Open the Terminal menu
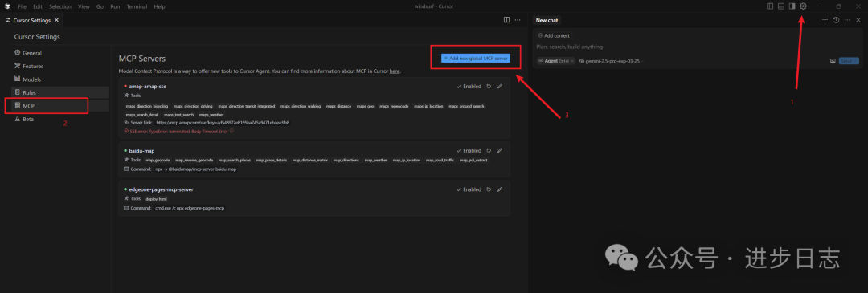 (137, 6)
